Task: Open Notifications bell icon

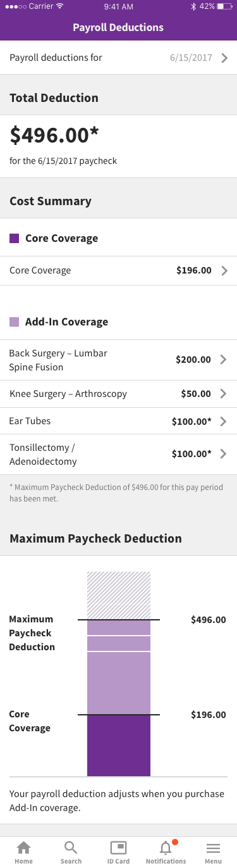Action: [166, 848]
